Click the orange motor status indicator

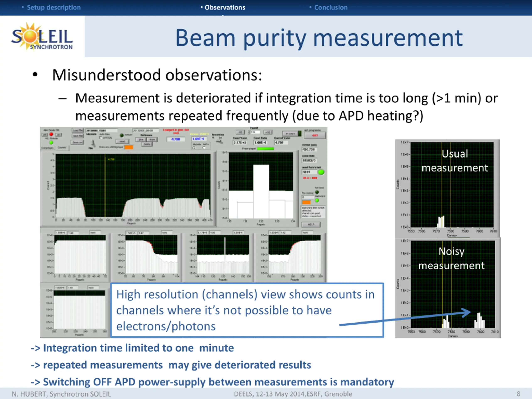click(x=306, y=202)
